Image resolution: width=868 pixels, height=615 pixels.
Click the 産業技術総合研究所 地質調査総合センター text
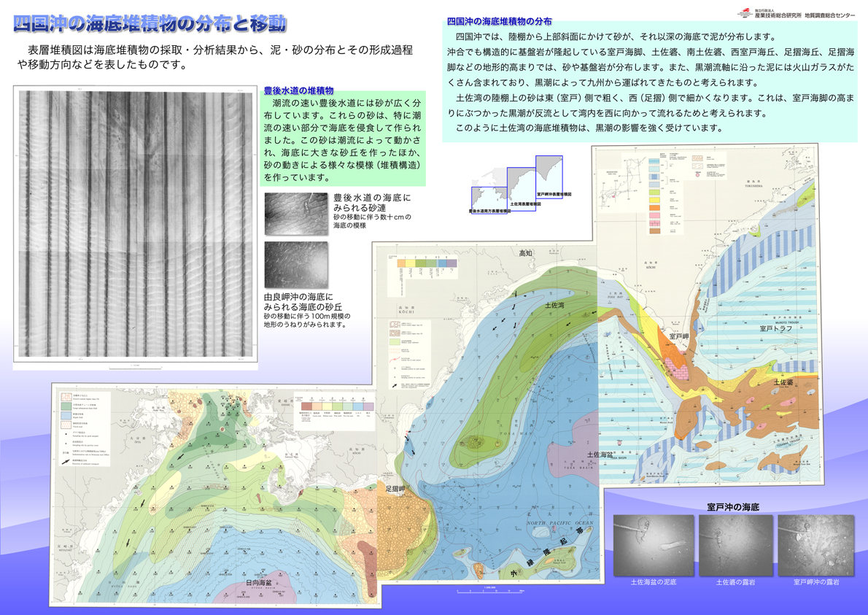805,15
